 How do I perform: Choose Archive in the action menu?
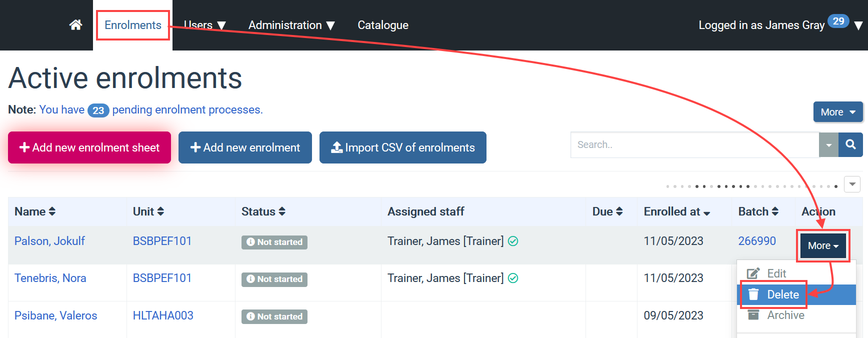coord(785,315)
